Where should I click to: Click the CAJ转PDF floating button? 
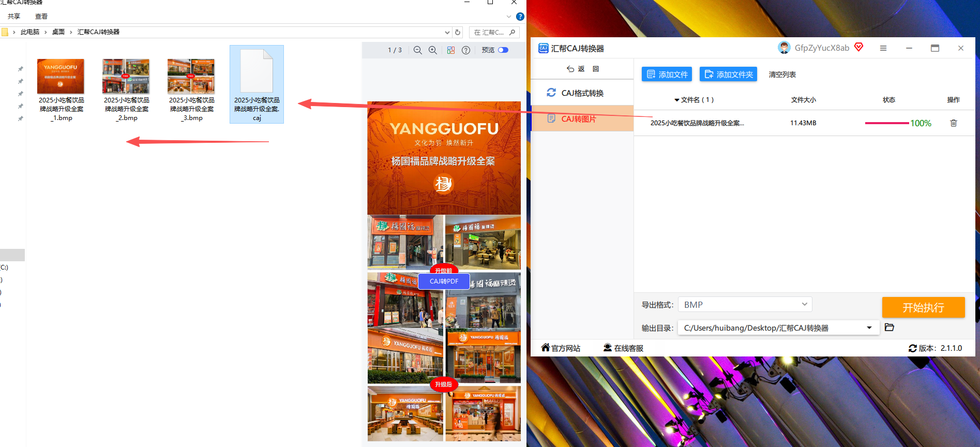click(444, 281)
